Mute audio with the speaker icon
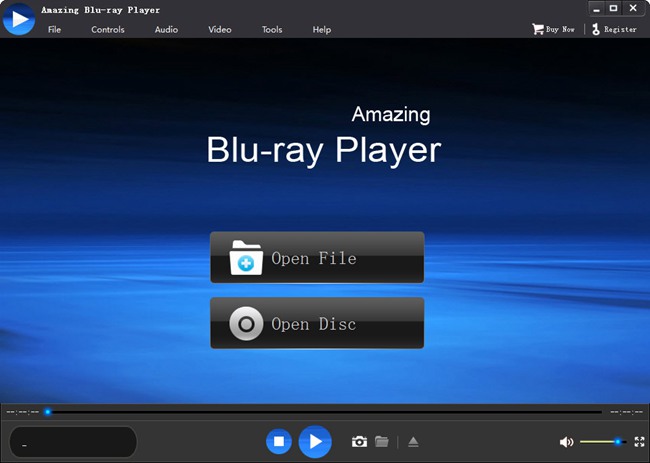This screenshot has width=650, height=463. click(566, 442)
